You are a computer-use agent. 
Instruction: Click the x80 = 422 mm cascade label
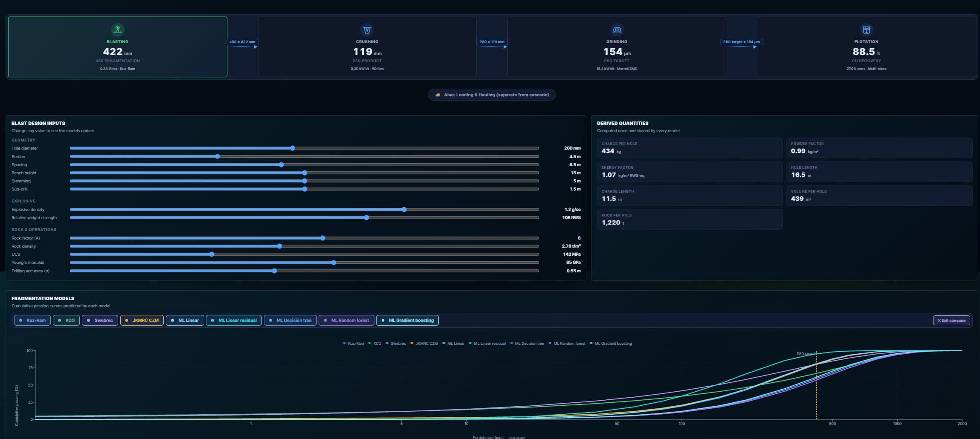[x=242, y=42]
